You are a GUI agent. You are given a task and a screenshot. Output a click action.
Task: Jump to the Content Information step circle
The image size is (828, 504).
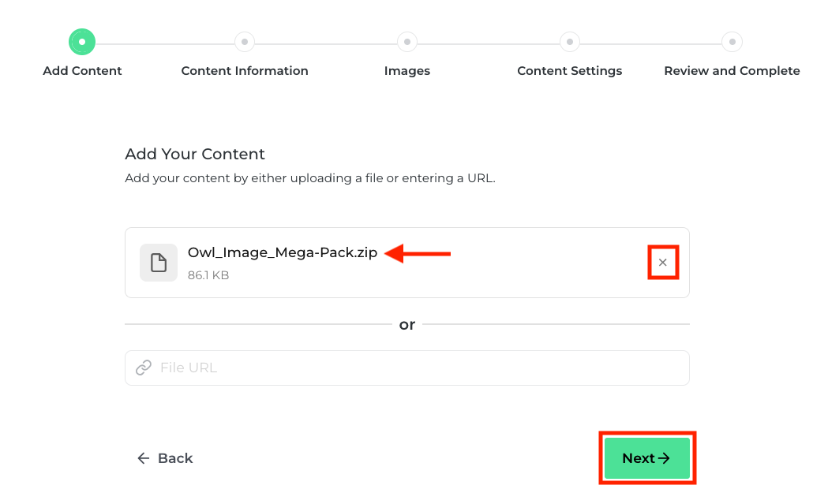click(245, 42)
